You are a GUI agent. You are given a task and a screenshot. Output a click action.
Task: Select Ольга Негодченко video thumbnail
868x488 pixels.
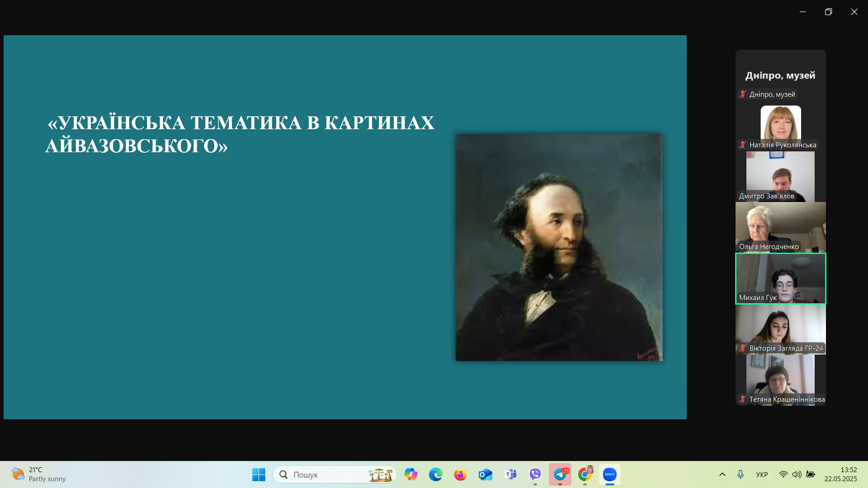[780, 227]
